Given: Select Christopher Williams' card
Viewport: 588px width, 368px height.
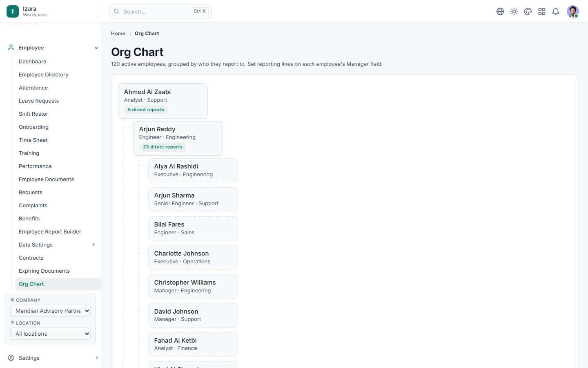Looking at the screenshot, I should [193, 286].
